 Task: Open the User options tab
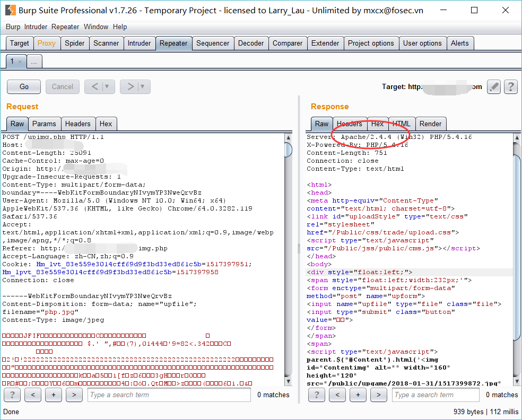[x=422, y=43]
